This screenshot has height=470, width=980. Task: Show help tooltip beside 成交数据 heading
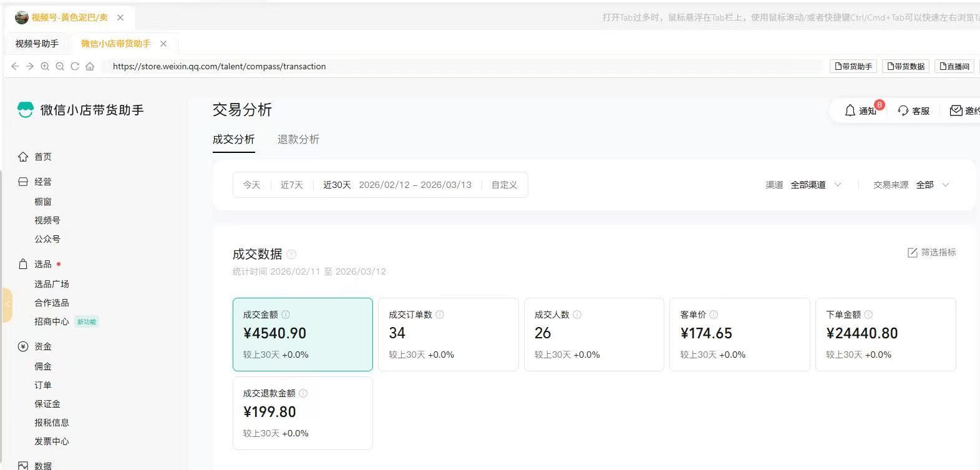pos(291,254)
